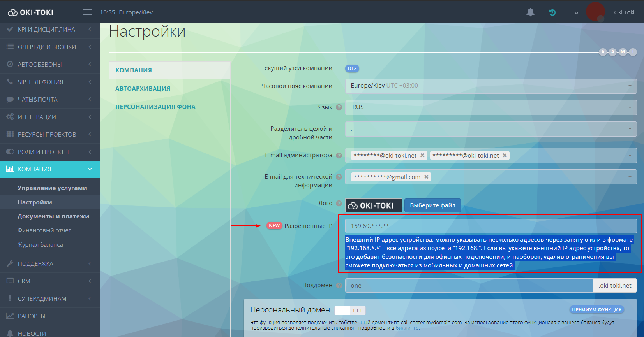Click the Поддомен input field
Screen dimensions: 644x337
469,286
